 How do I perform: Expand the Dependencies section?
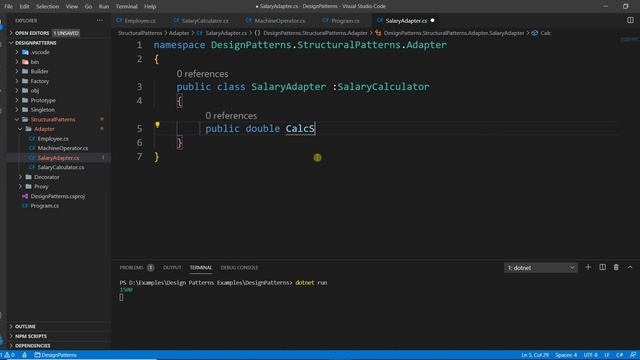33,346
